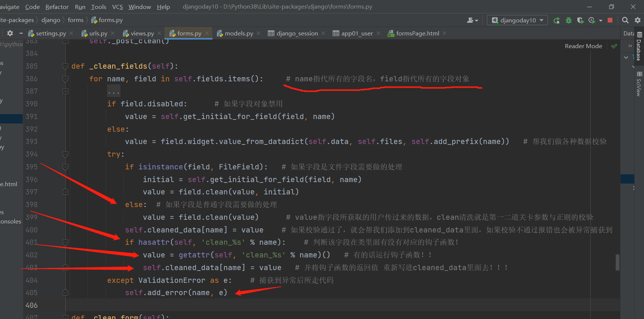Click the editor vertical scrollbar thumb
The height and width of the screenshot is (319, 644).
pos(618,262)
